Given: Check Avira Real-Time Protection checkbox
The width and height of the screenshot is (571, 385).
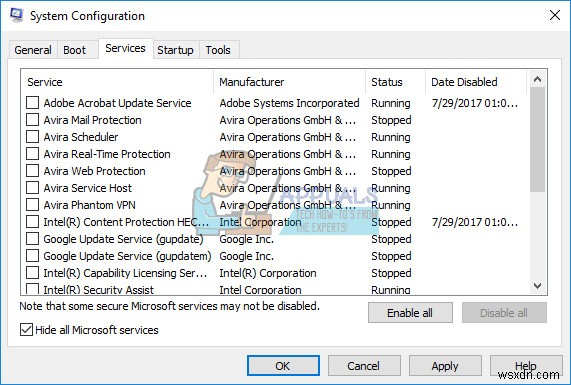Looking at the screenshot, I should point(32,154).
